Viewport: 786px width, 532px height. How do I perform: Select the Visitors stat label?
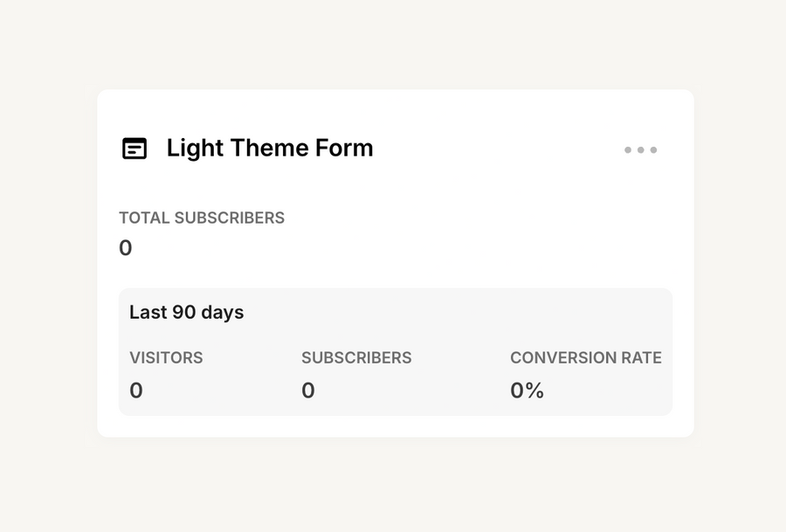pyautogui.click(x=166, y=357)
